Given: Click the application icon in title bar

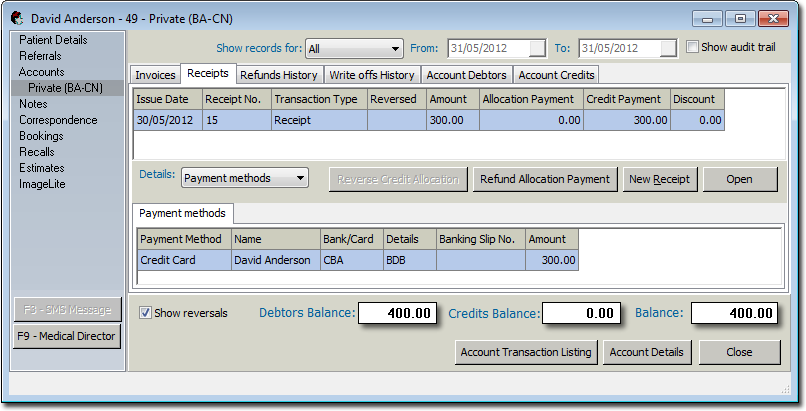Looking at the screenshot, I should point(17,18).
